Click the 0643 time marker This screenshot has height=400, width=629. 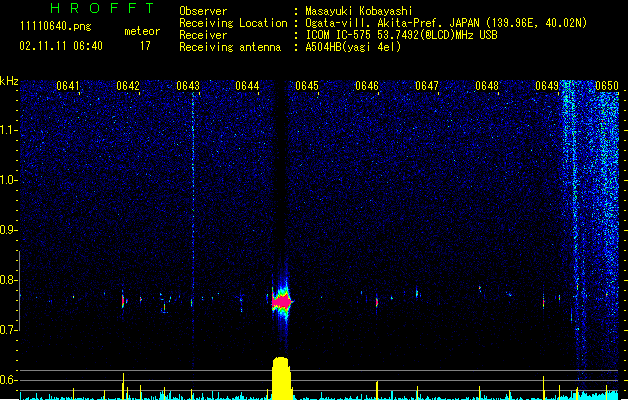pos(188,86)
